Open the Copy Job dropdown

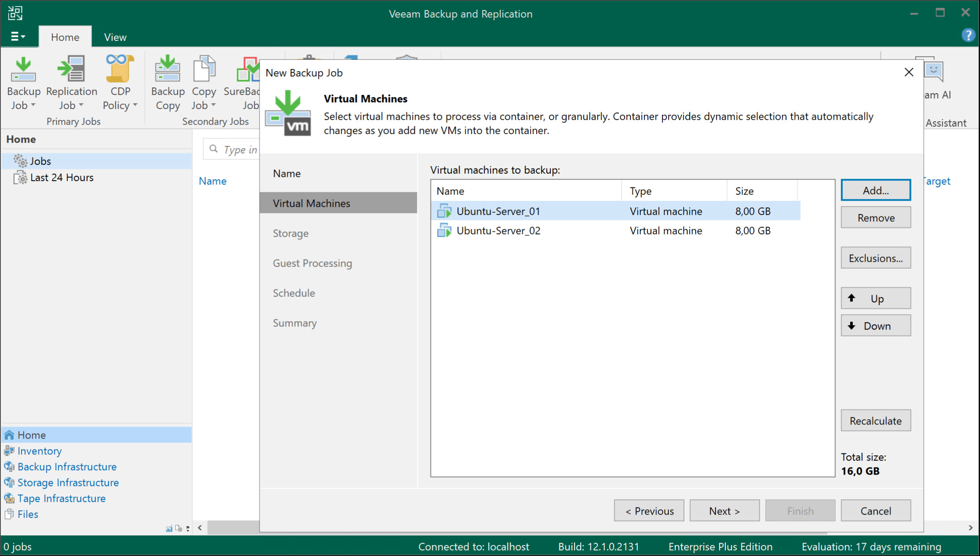coord(214,106)
